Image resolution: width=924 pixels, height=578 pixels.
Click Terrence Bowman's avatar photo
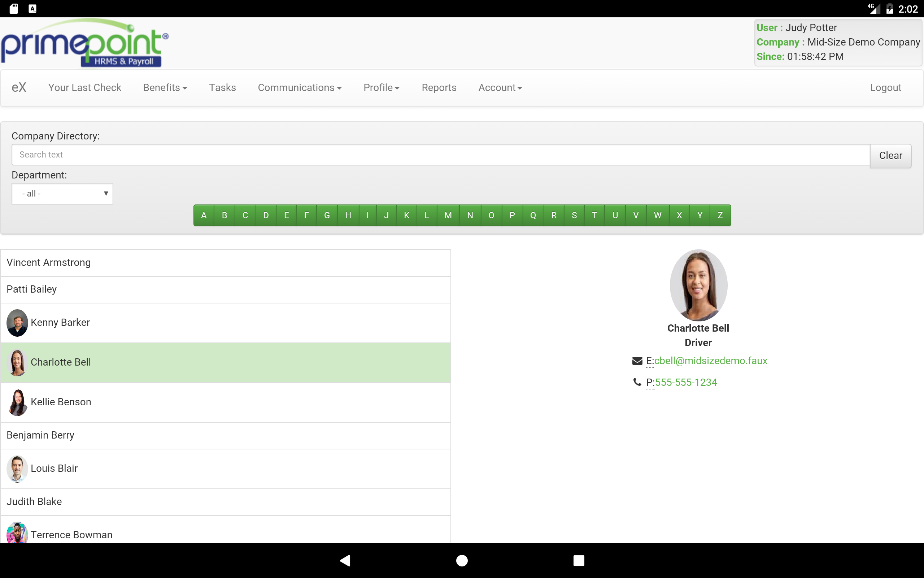point(17,532)
